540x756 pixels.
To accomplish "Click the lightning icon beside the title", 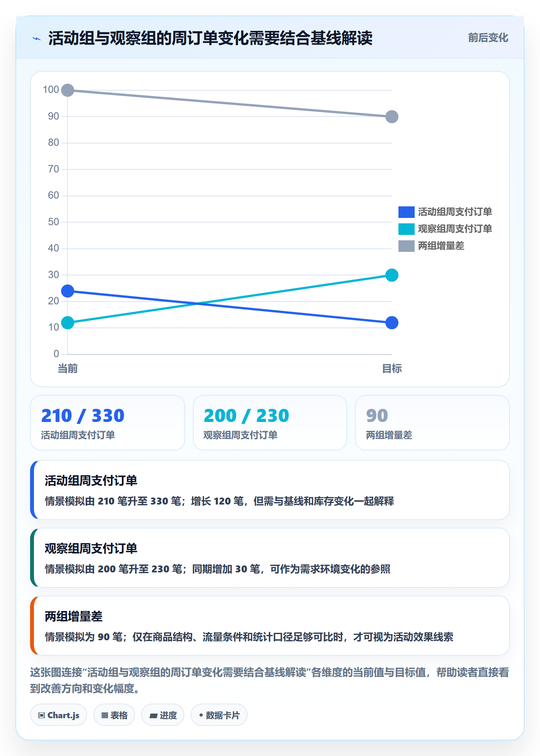I will 37,39.
